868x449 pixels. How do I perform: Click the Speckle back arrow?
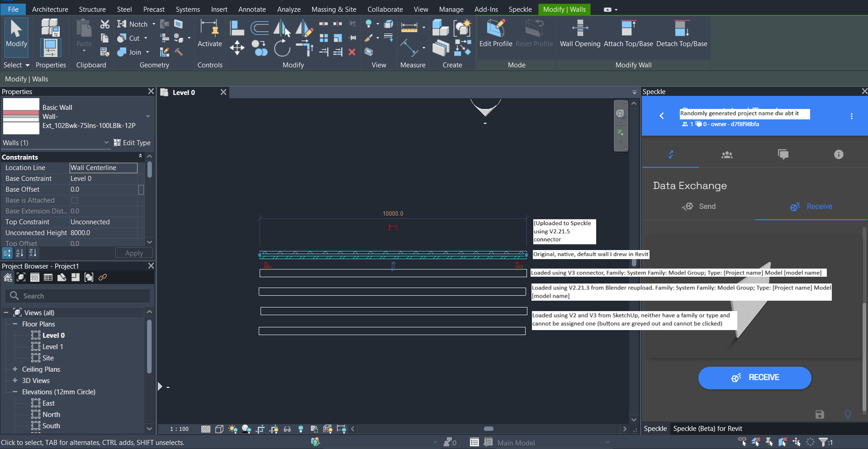pos(662,116)
